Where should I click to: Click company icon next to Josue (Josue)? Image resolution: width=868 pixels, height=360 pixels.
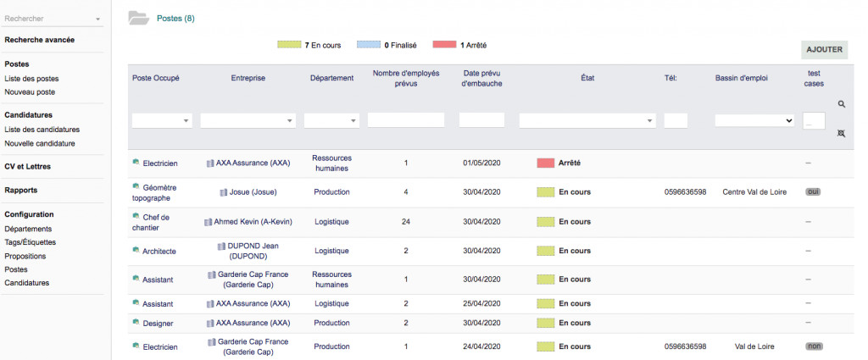(x=224, y=192)
